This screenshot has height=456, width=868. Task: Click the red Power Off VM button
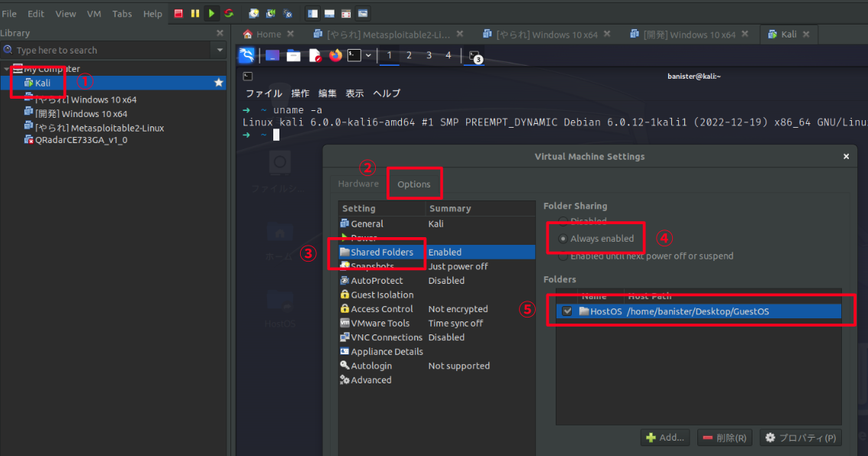point(178,13)
